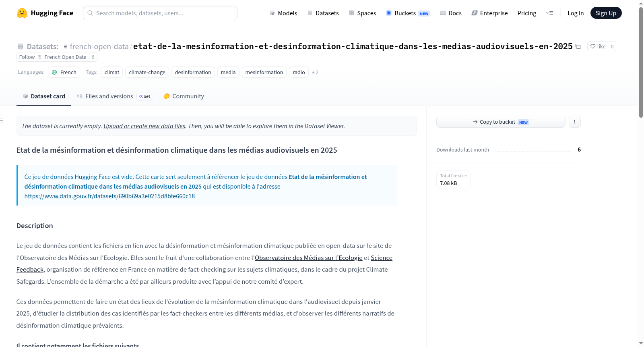
Task: Expand the navigation overflow menu
Action: [x=549, y=13]
